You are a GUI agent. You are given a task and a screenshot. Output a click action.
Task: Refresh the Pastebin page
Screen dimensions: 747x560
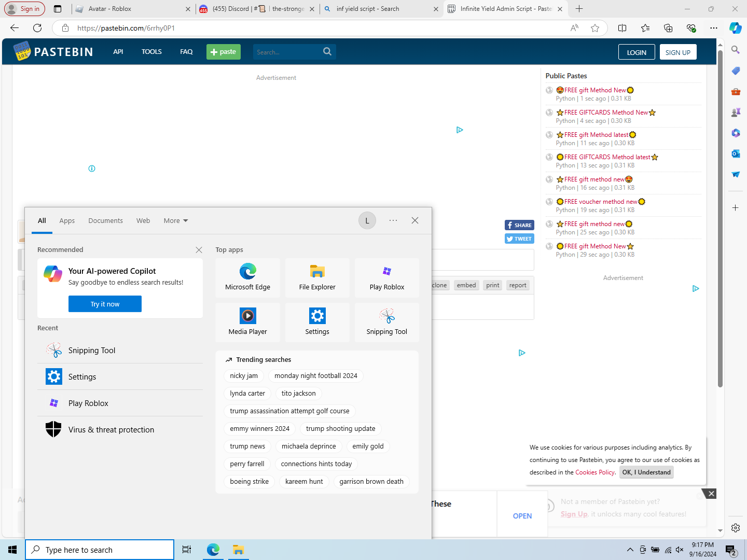pyautogui.click(x=37, y=28)
